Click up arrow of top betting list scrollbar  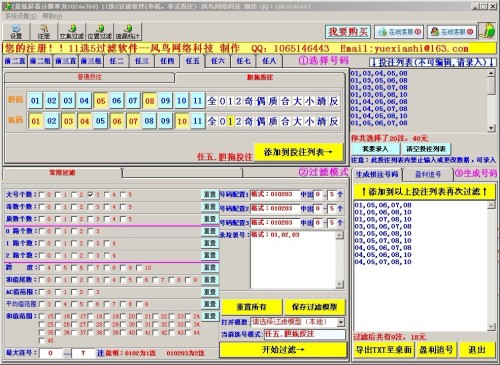pos(491,73)
